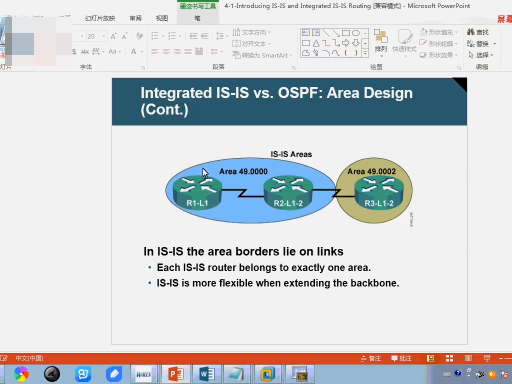Open the text direction (文字方向) dropdown
This screenshot has width=512, height=384.
pos(251,32)
